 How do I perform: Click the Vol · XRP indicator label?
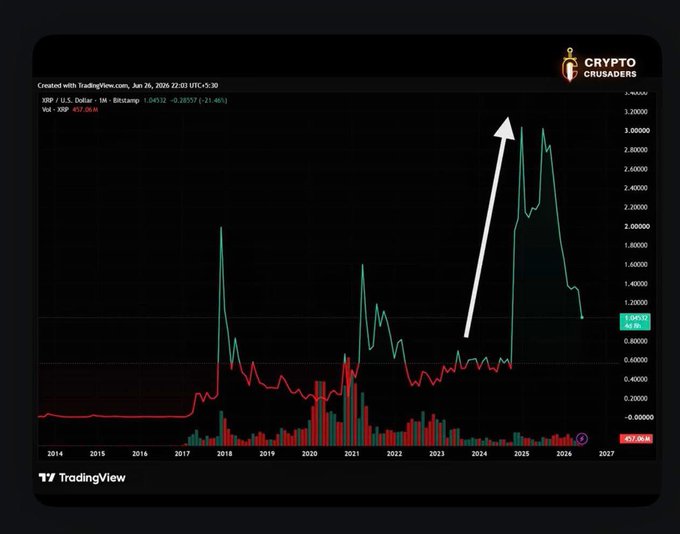click(55, 110)
